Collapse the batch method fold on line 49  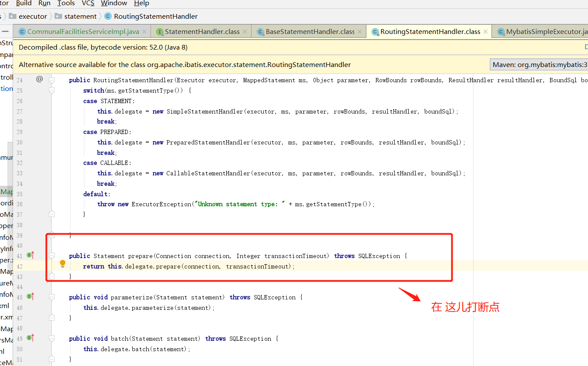52,338
